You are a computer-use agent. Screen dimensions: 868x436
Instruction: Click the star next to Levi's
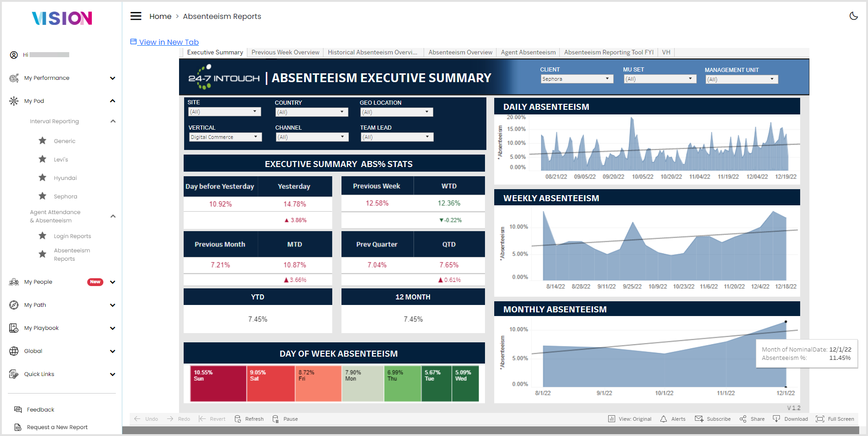(x=42, y=159)
